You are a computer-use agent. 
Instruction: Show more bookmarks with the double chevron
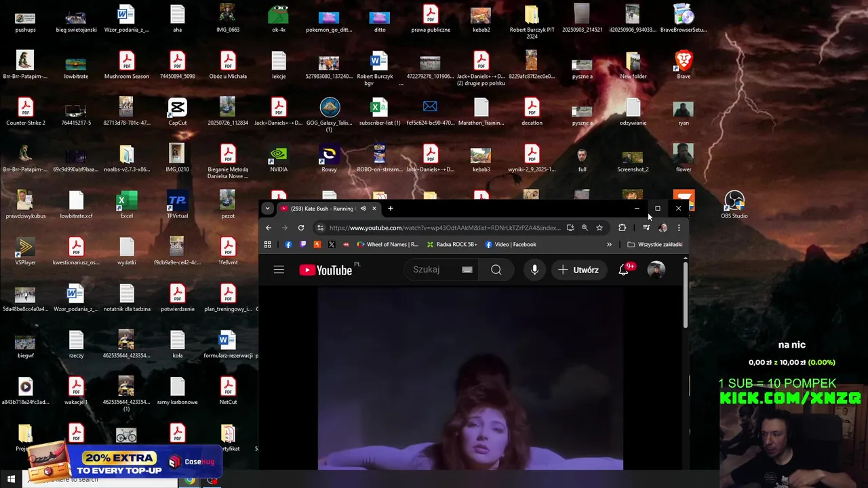[x=609, y=245]
